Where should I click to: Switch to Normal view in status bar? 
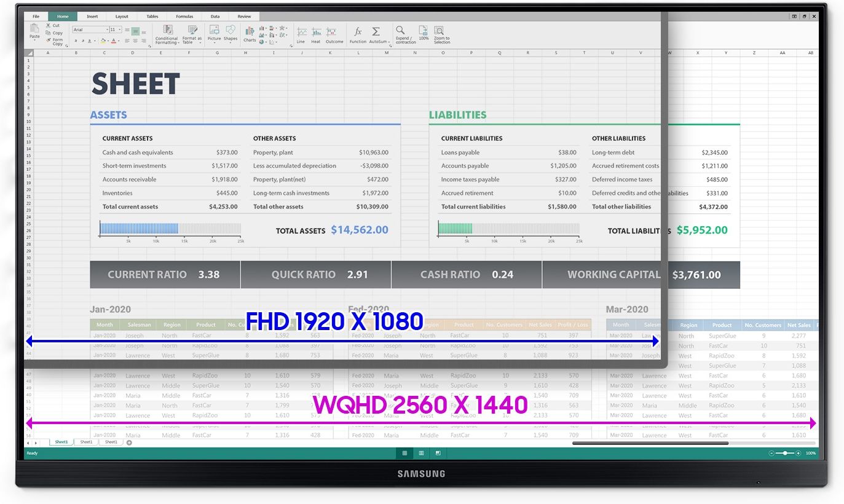pyautogui.click(x=404, y=453)
